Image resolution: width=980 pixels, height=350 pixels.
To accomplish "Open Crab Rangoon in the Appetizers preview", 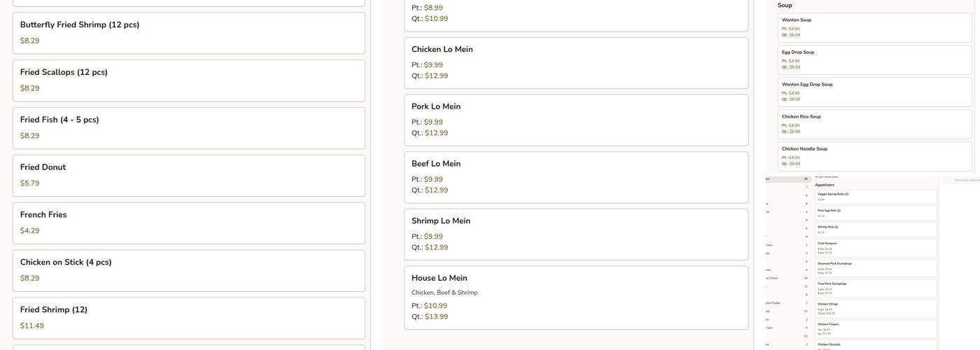I will pos(876,248).
